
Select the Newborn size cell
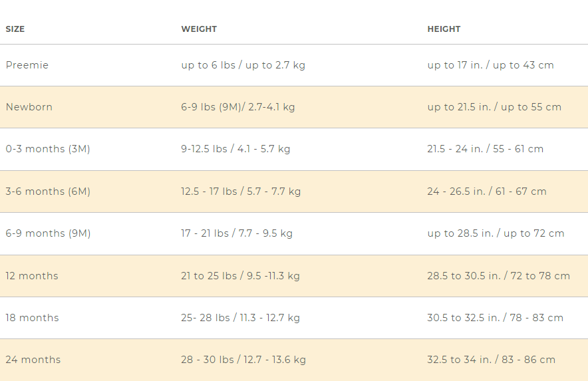[x=29, y=107]
